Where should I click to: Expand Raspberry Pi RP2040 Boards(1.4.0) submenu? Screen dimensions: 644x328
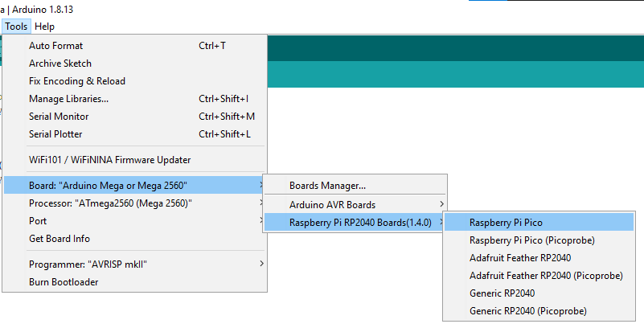(x=355, y=222)
